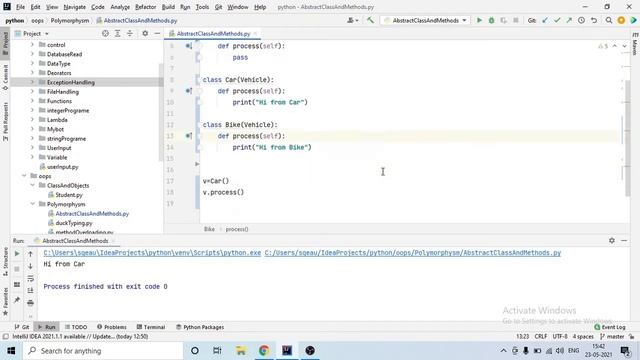This screenshot has height=360, width=640.
Task: Select the AbstractClassAndMethods.py editor tab
Action: (x=213, y=33)
